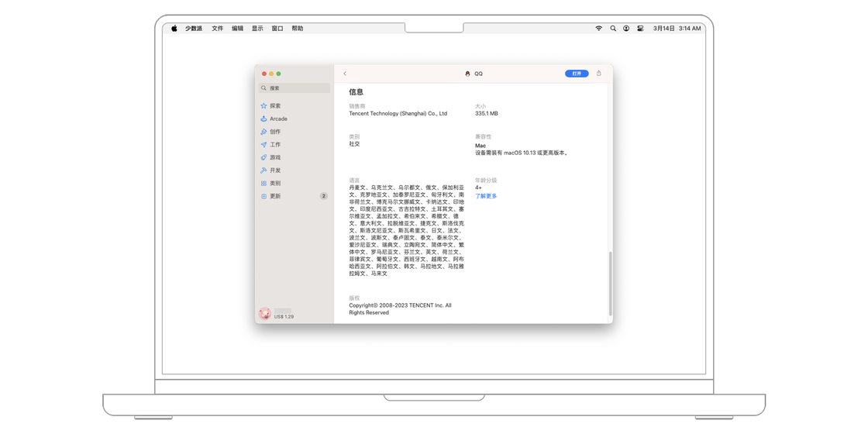This screenshot has height=434, width=868.
Task: Click the 搜索 search field
Action: (294, 88)
